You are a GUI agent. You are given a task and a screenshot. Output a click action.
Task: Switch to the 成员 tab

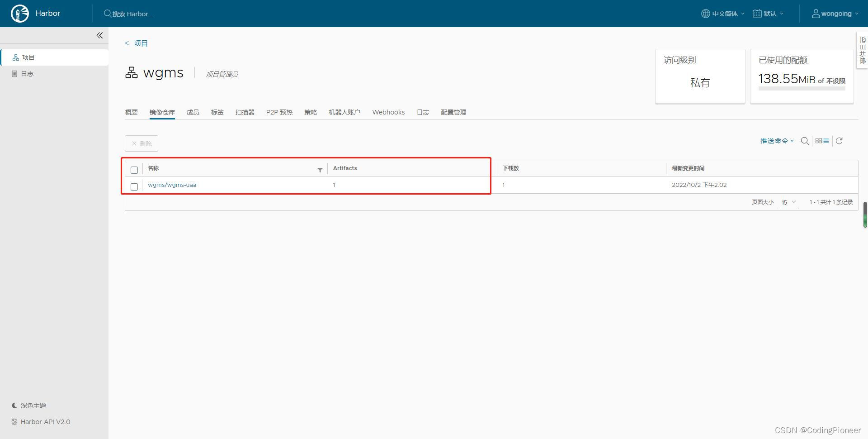tap(193, 112)
